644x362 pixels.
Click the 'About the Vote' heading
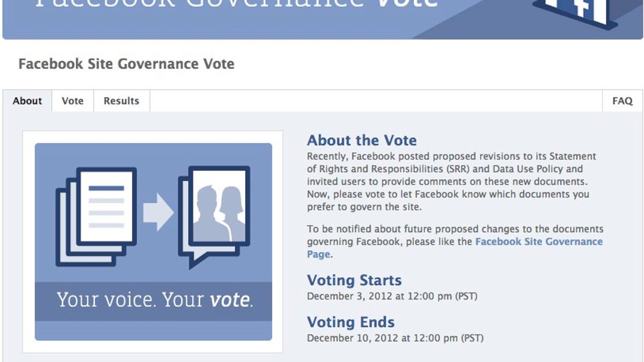pyautogui.click(x=362, y=141)
